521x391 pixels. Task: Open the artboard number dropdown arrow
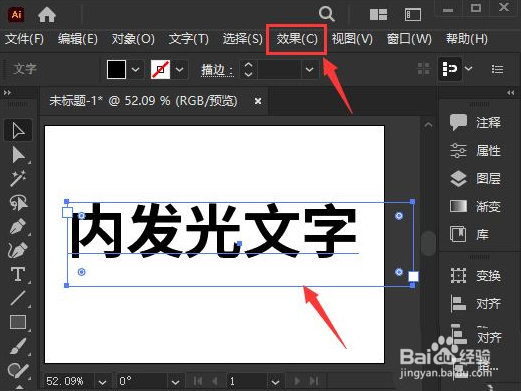point(275,381)
